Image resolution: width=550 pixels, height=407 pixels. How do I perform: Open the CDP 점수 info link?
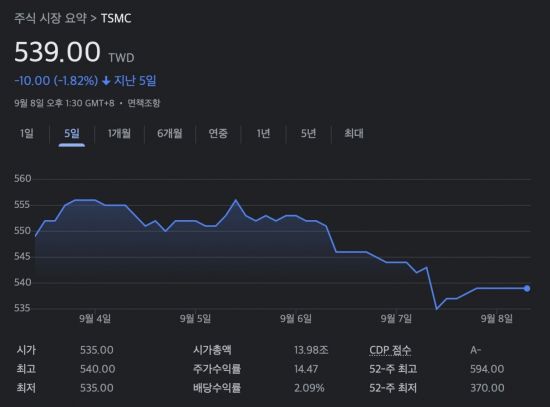pos(390,350)
